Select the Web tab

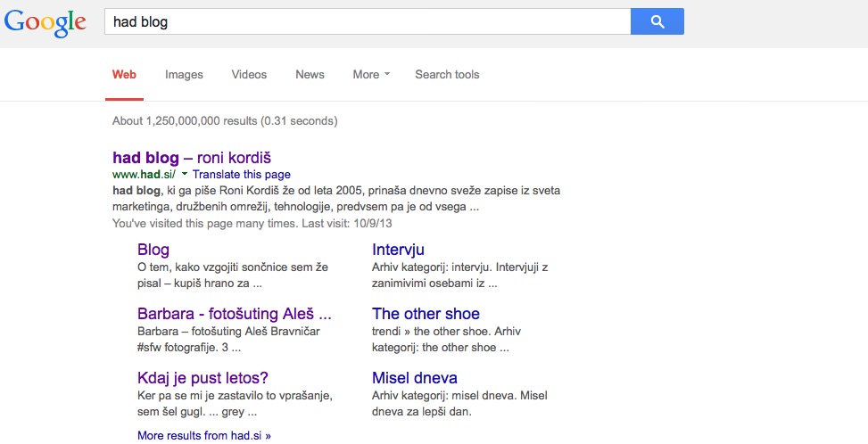(124, 75)
